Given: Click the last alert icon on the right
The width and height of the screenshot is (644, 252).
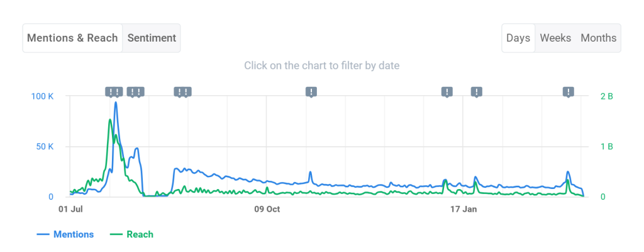Looking at the screenshot, I should (x=568, y=92).
